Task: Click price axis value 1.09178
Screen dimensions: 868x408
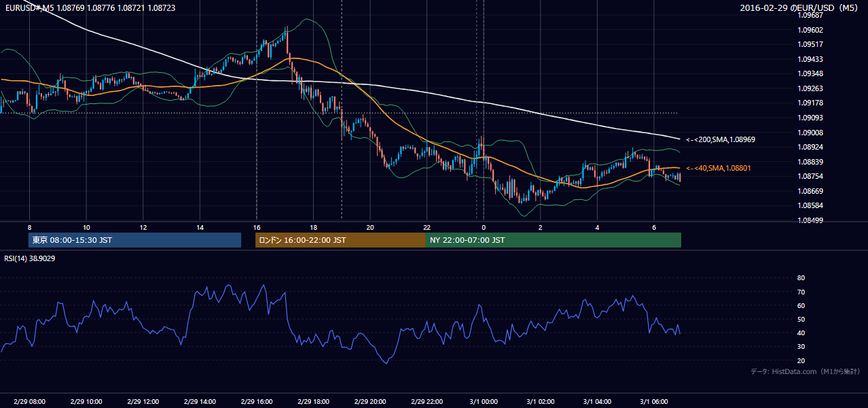Action: tap(810, 103)
